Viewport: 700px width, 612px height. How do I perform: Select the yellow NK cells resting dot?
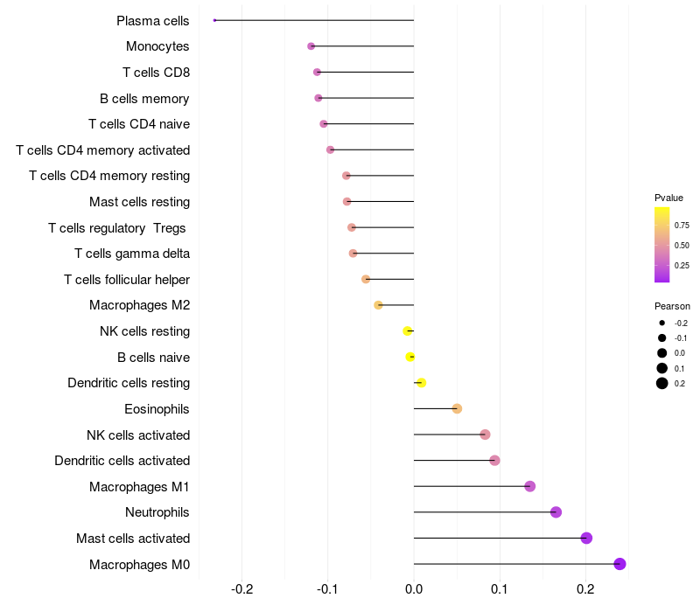[407, 330]
